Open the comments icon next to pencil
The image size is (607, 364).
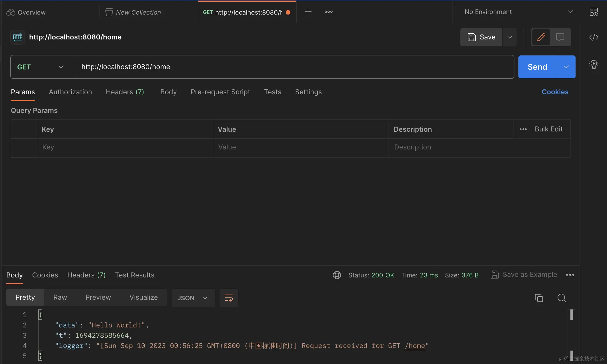click(x=560, y=37)
